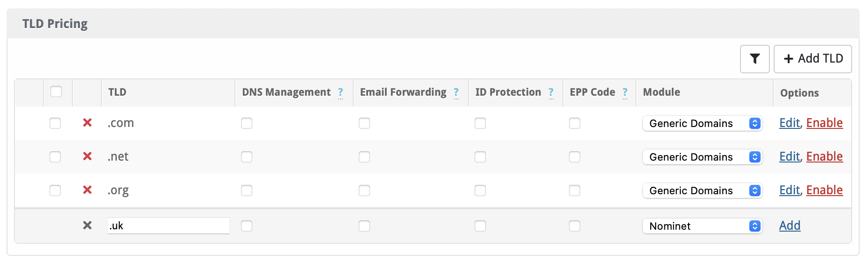The height and width of the screenshot is (268, 868).
Task: Click the .uk TLD text field
Action: click(168, 226)
